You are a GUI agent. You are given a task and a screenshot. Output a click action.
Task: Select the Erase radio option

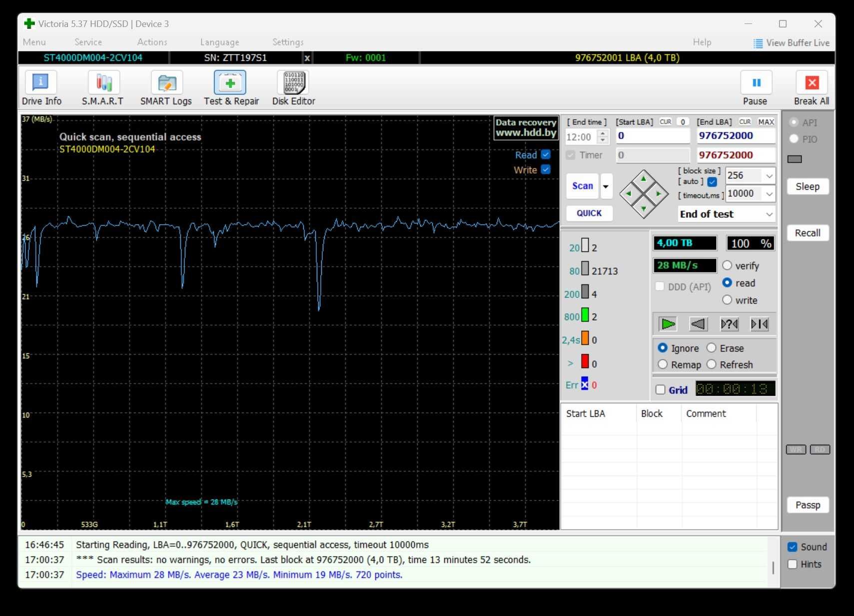pos(711,348)
